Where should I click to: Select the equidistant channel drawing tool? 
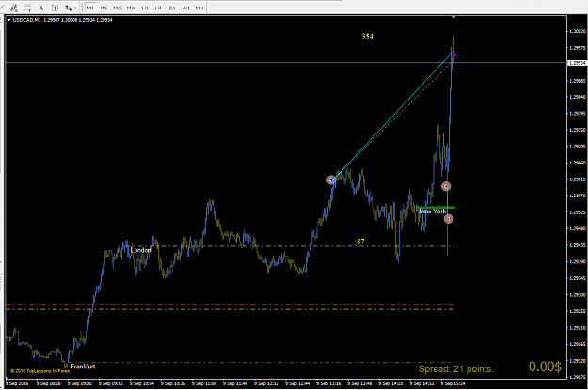point(14,8)
